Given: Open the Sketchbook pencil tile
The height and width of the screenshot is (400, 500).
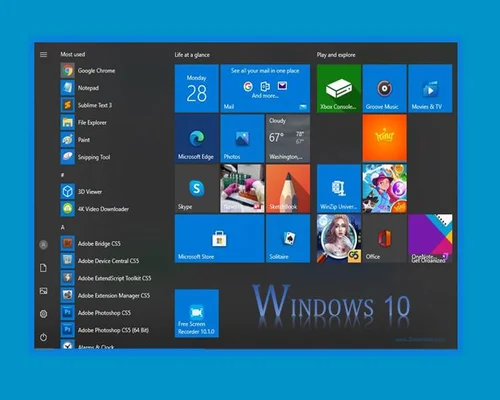Looking at the screenshot, I should coord(288,188).
